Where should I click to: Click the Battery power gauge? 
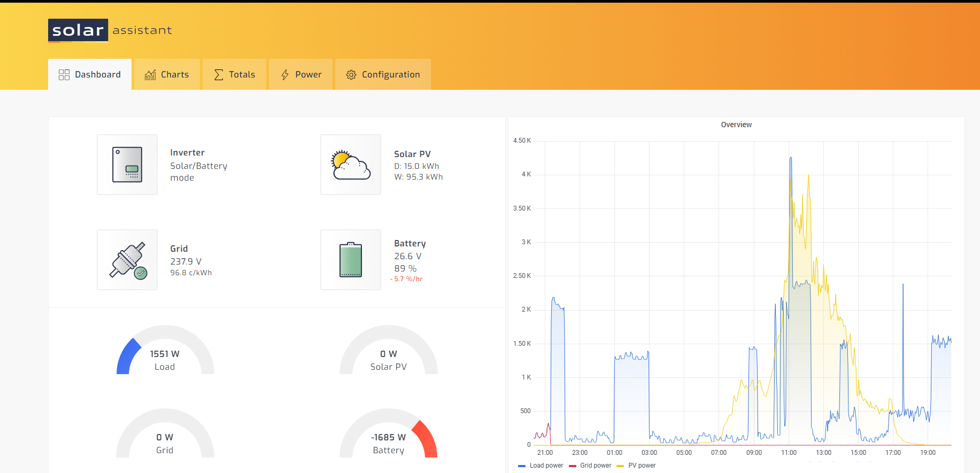[x=389, y=436]
